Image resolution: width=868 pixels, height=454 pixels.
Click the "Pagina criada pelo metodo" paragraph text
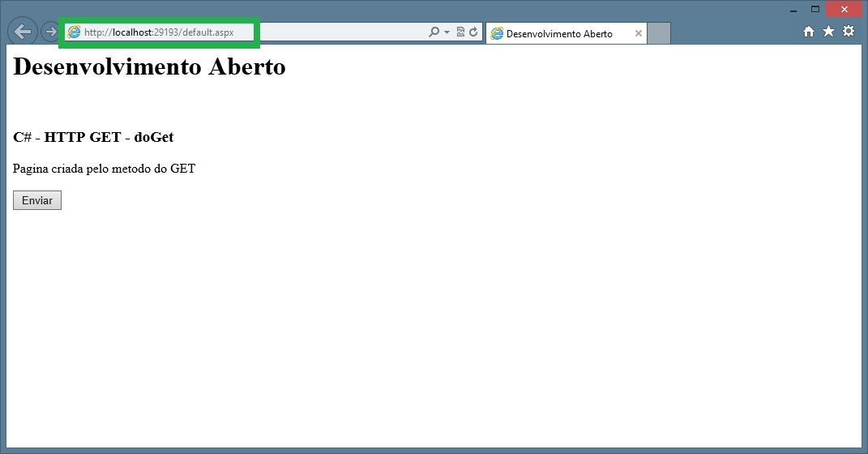tap(104, 169)
